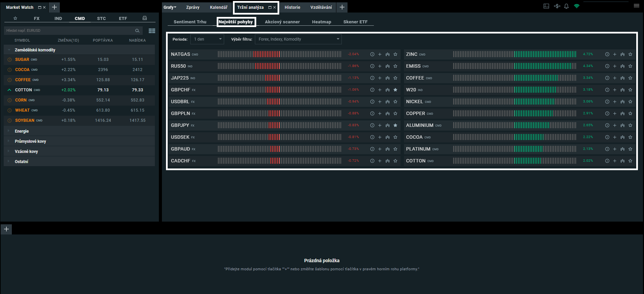Click plus icon in GBPPLN row
644x294 pixels.
coord(380,113)
